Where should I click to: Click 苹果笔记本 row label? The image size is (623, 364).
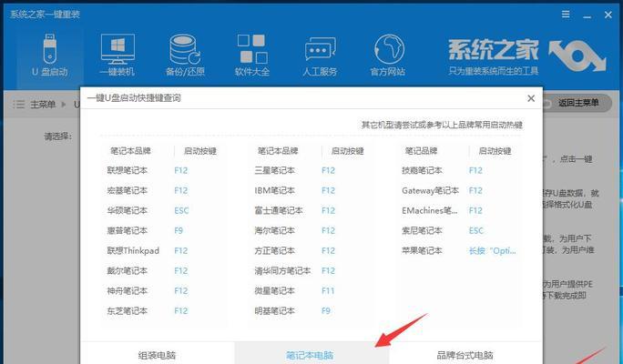[422, 250]
